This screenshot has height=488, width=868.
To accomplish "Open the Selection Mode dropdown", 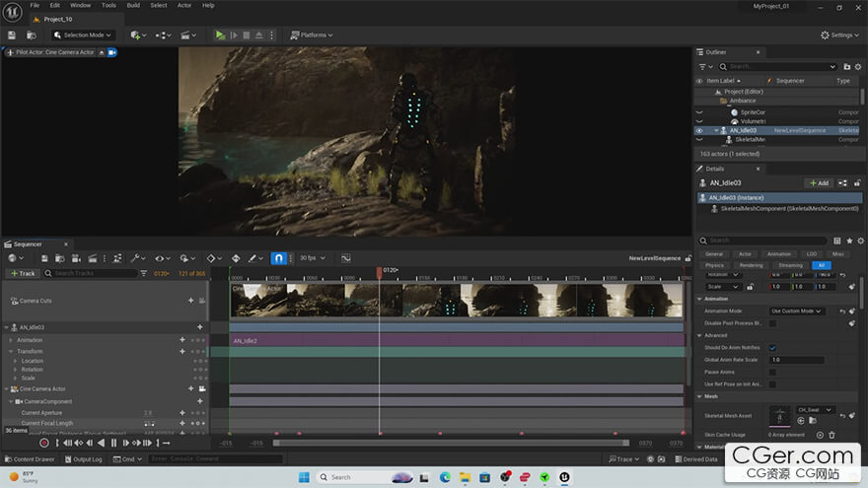I will (x=83, y=35).
